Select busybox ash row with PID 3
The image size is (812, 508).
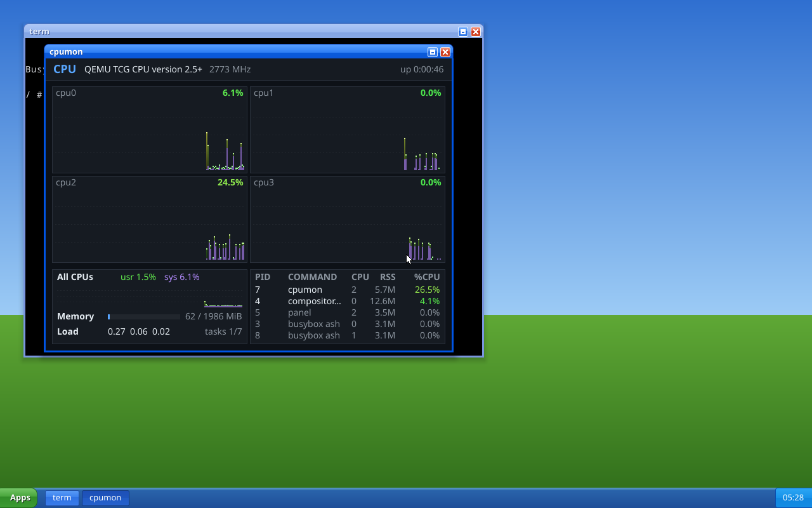[x=348, y=324]
